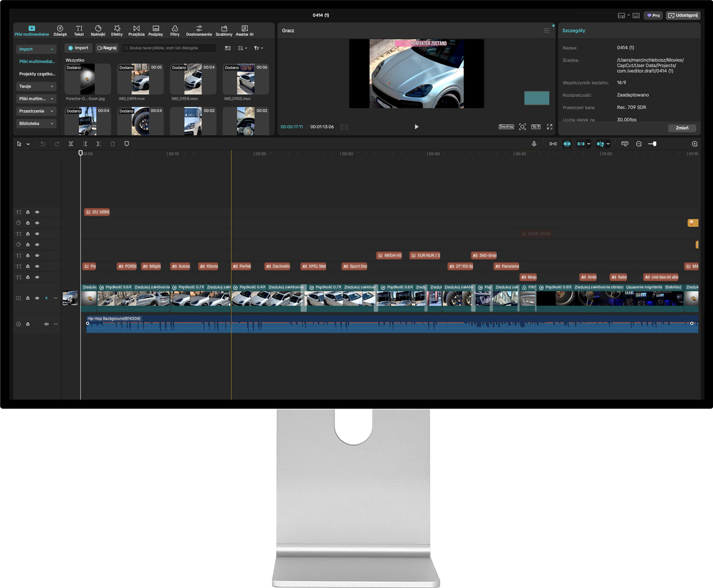Click the Udostępnij share button
Screen dimensions: 713x588
(683, 16)
